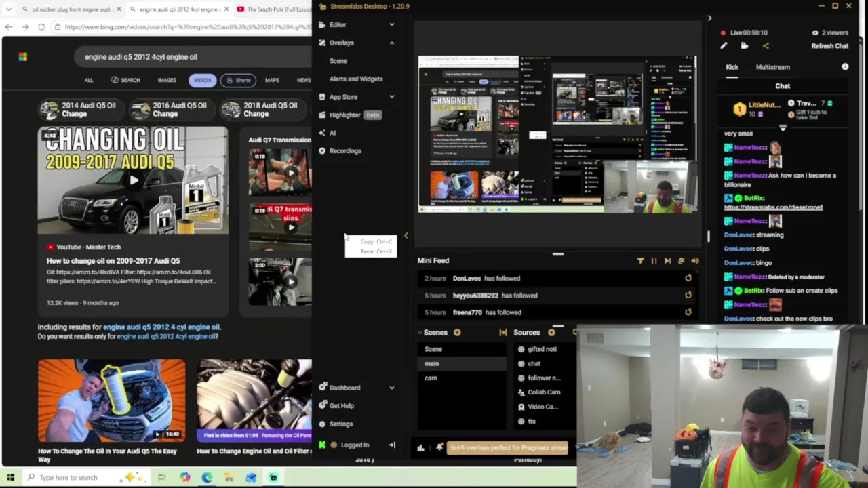Play the Changing Oil 2009-2017 Audi Q5 video

133,180
